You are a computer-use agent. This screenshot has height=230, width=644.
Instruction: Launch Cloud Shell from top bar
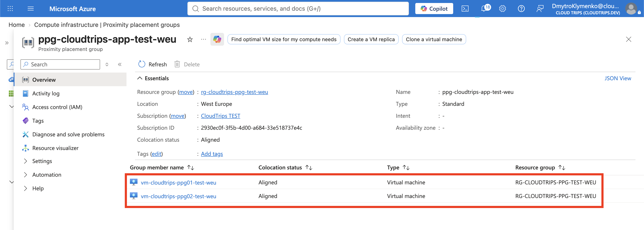465,9
